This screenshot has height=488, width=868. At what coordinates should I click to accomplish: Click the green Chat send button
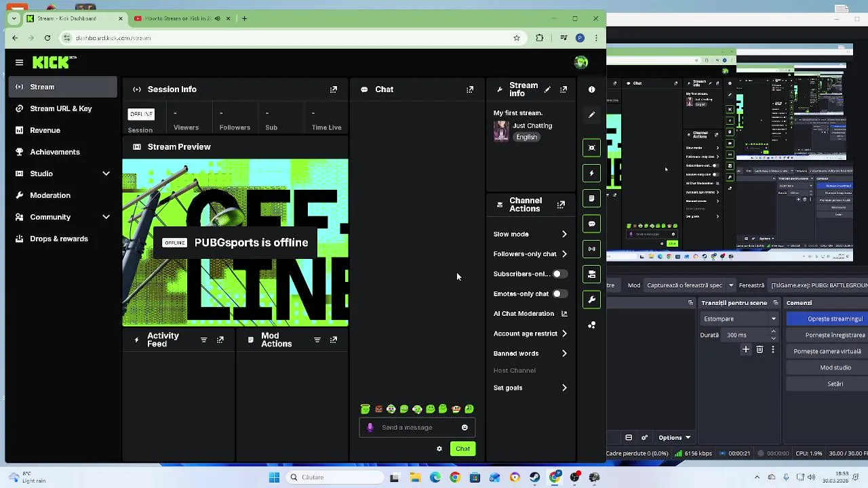tap(462, 449)
